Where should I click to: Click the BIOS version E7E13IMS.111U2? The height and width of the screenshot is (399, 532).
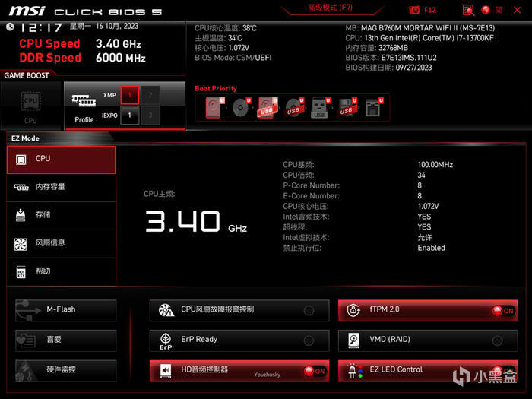point(409,58)
